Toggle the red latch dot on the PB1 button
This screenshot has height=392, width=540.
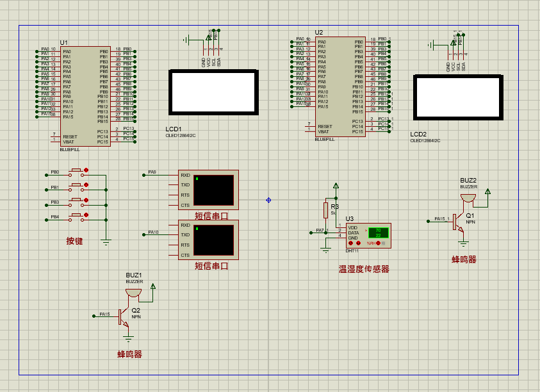coord(86,185)
